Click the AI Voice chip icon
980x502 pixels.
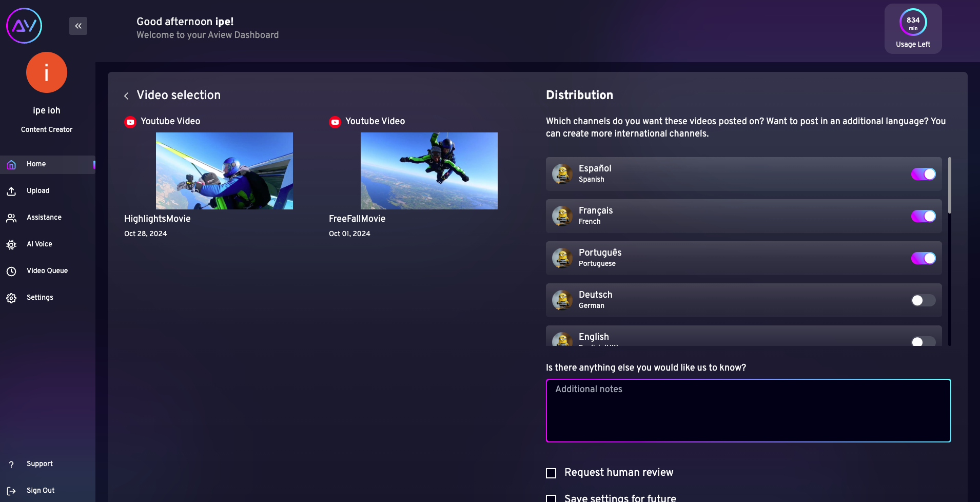[11, 244]
